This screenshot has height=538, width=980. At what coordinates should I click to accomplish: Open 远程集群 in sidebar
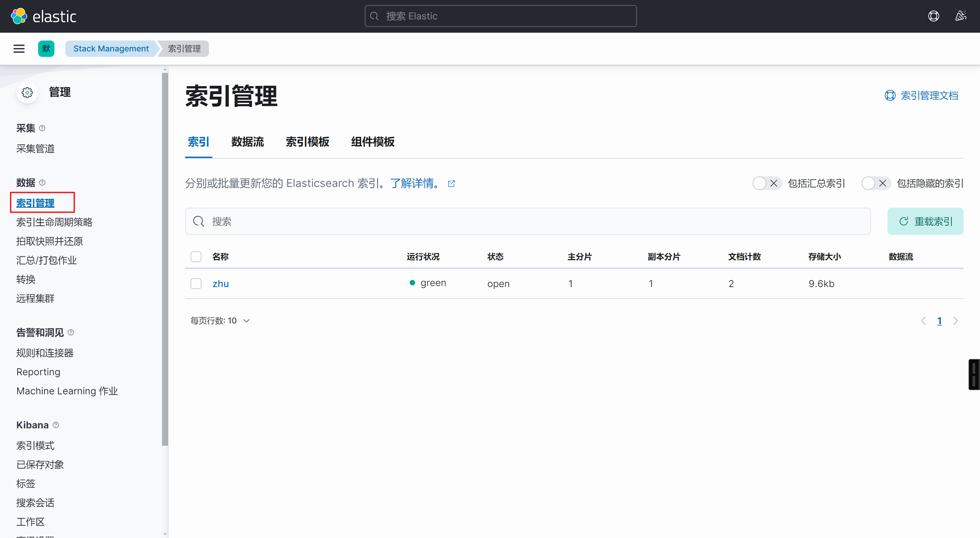pos(35,298)
